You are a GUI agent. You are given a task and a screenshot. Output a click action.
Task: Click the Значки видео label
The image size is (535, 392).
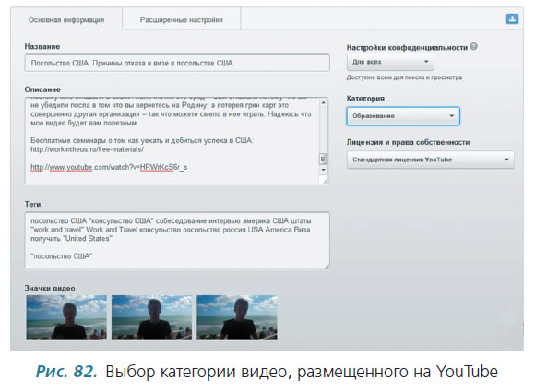50,289
